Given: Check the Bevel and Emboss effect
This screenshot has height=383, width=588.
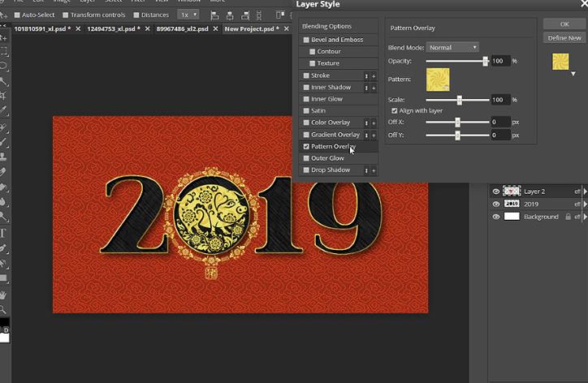Looking at the screenshot, I should [306, 40].
